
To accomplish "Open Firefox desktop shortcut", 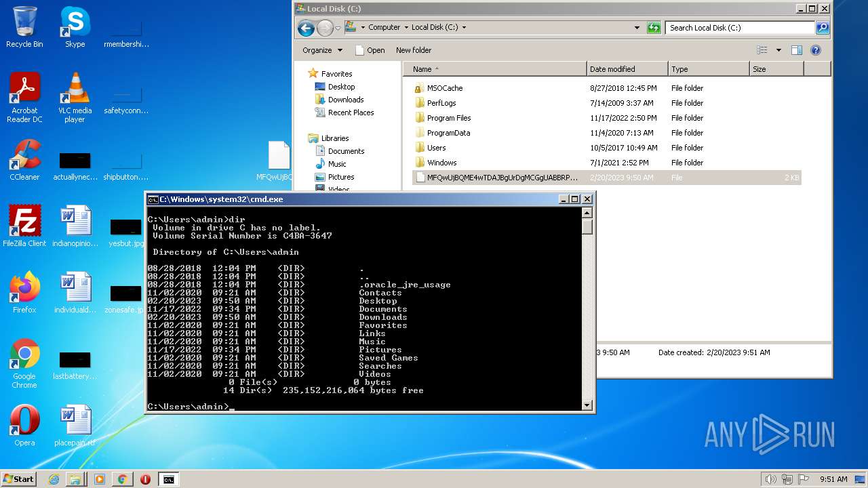I will tap(24, 293).
